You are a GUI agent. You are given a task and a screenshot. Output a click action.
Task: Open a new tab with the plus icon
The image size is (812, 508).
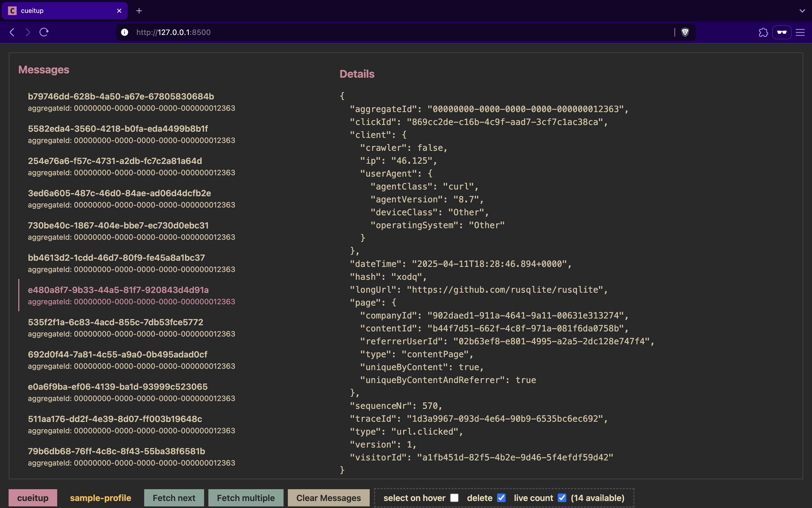coord(139,11)
